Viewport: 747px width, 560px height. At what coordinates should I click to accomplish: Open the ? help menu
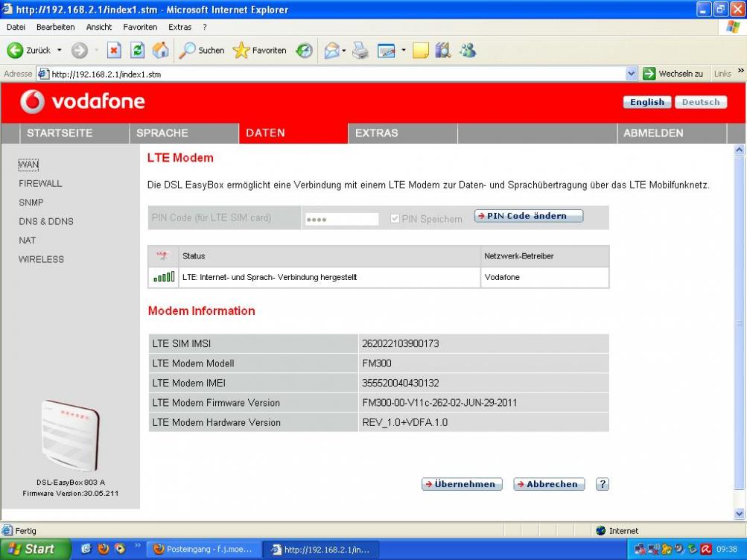tap(204, 27)
